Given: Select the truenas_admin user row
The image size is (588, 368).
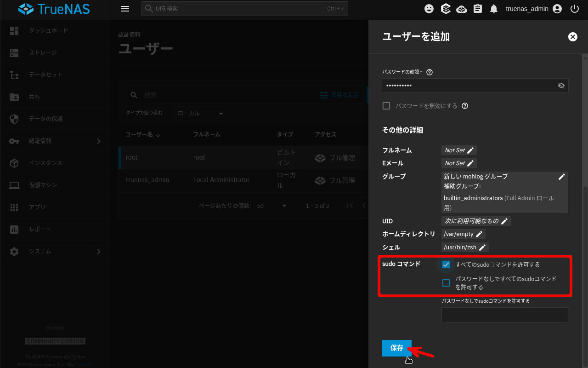Looking at the screenshot, I should pos(243,180).
